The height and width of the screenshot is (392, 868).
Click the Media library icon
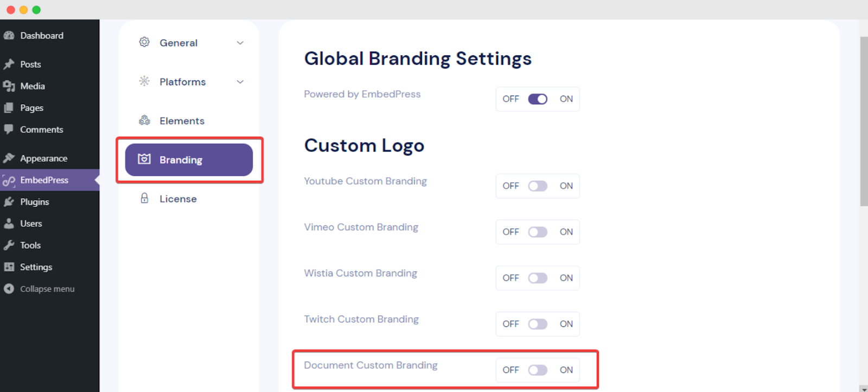(x=9, y=86)
